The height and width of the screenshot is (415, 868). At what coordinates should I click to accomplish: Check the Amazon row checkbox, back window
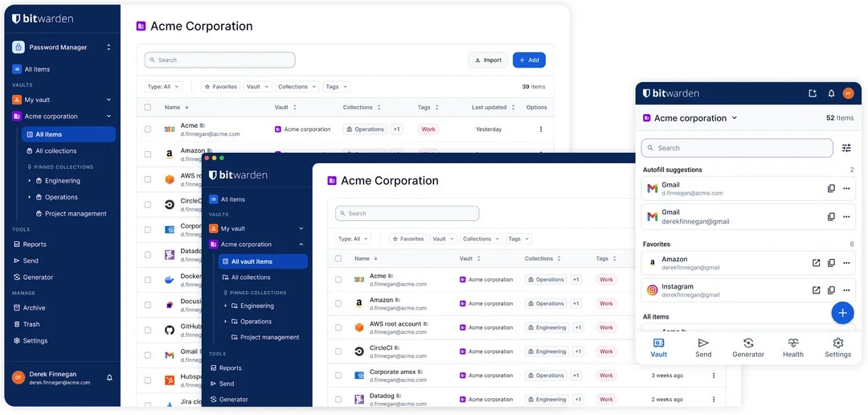coord(148,154)
